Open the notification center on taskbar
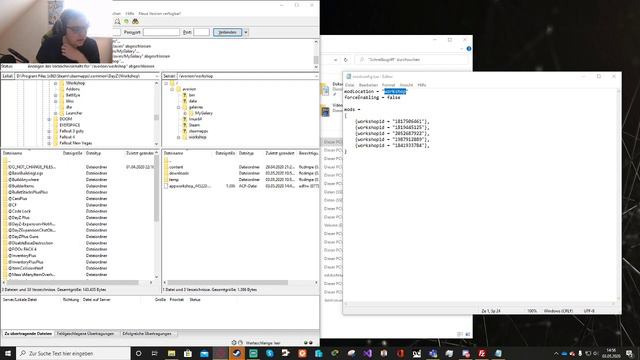 point(629,353)
